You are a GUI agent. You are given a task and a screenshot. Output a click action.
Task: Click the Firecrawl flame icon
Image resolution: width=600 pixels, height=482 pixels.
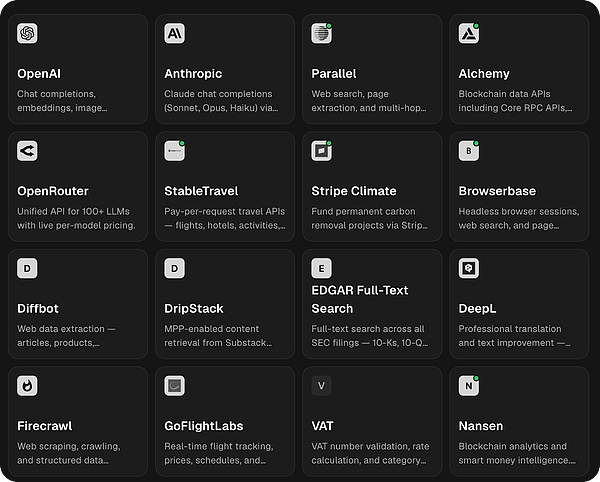[27, 385]
